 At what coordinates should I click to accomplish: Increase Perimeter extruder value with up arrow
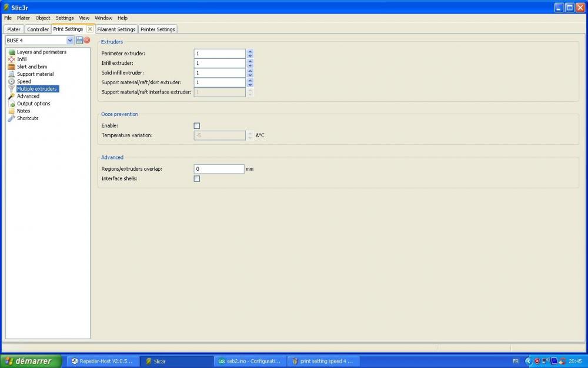[250, 51]
